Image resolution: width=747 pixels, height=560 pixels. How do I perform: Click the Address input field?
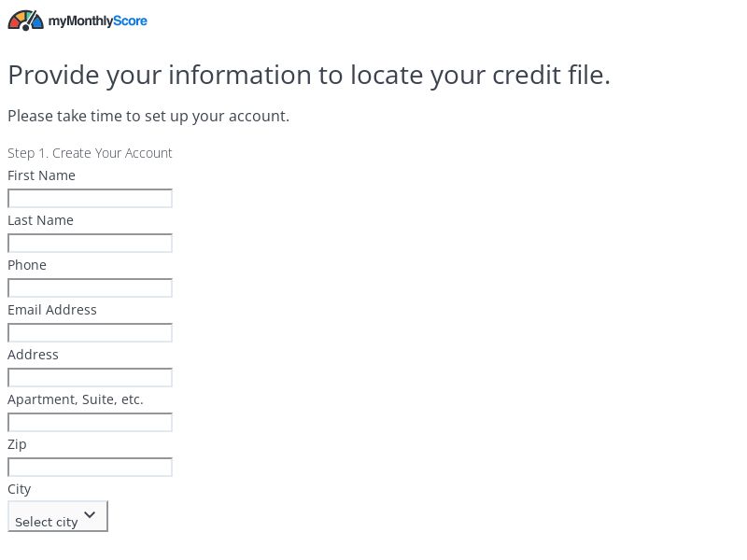tap(90, 377)
